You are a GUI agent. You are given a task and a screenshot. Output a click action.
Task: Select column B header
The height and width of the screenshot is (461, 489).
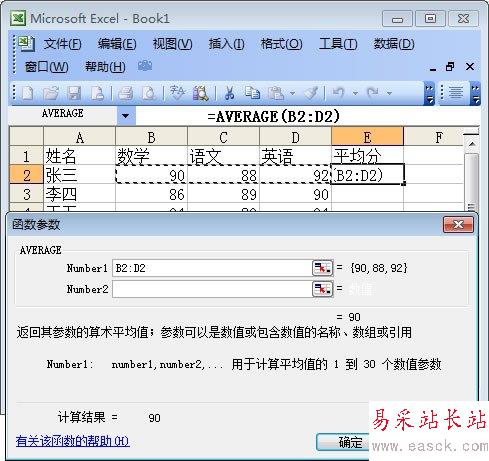coord(151,137)
